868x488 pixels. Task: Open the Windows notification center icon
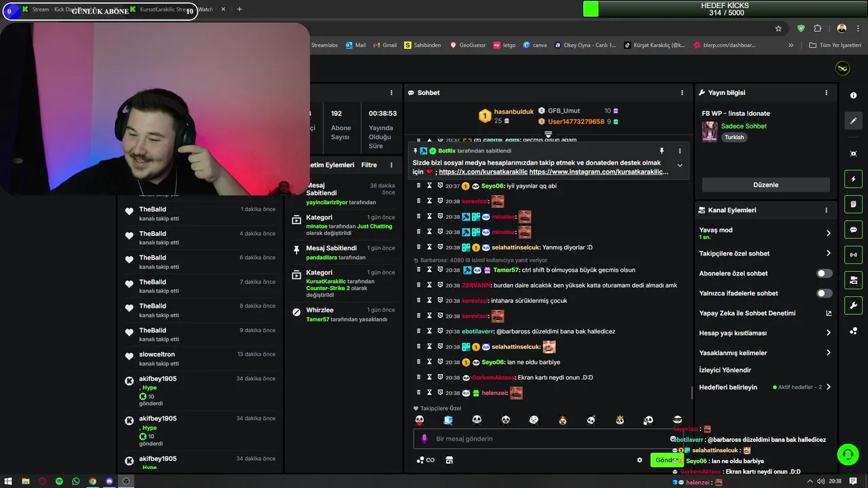click(x=853, y=481)
